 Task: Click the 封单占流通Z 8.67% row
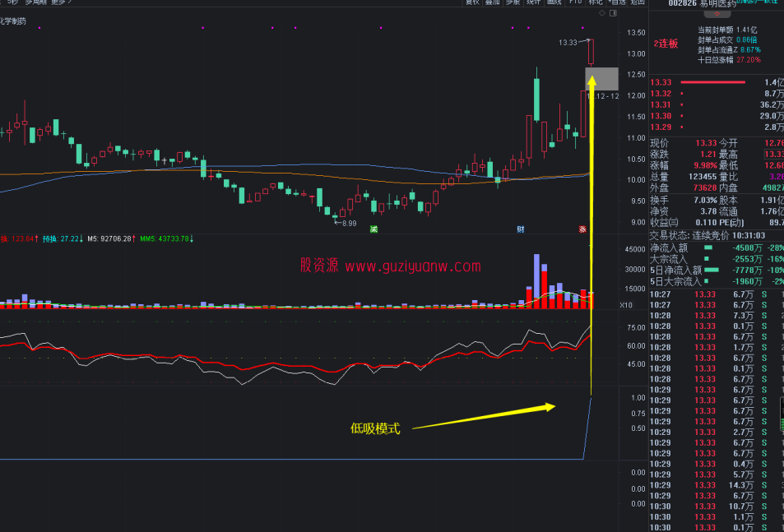pyautogui.click(x=729, y=50)
